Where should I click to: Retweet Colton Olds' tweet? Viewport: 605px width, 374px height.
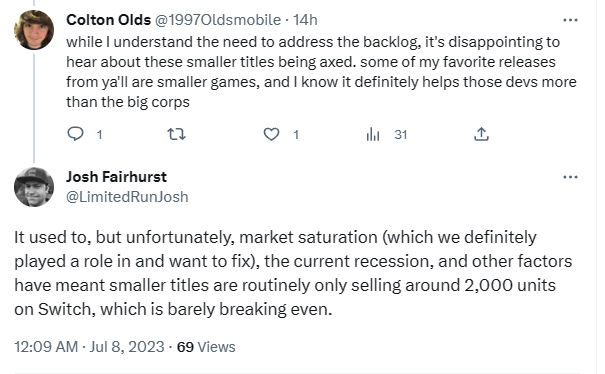[x=176, y=134]
